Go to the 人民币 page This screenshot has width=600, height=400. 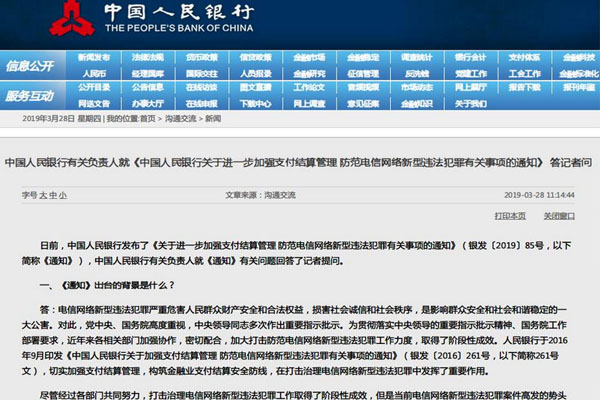pos(94,73)
